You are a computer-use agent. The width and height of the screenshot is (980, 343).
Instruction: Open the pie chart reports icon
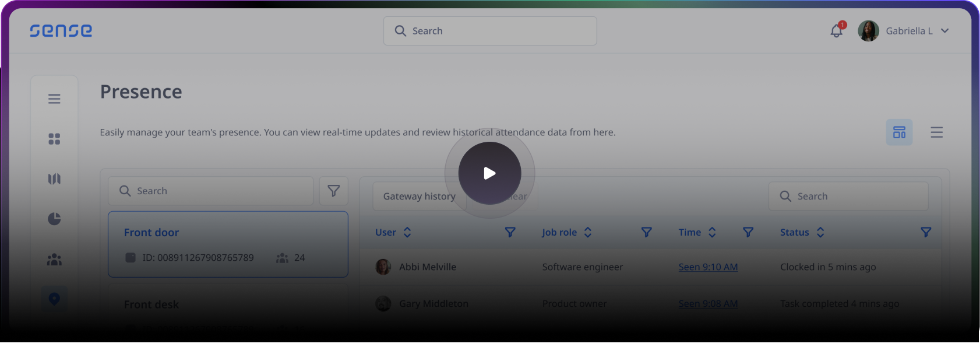point(54,219)
